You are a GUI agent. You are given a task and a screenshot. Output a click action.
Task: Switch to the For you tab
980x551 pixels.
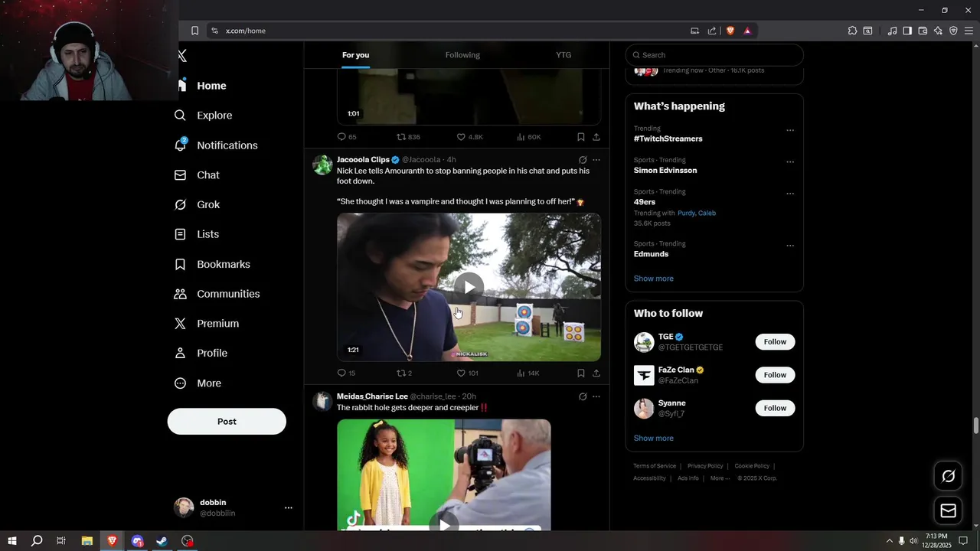(355, 55)
